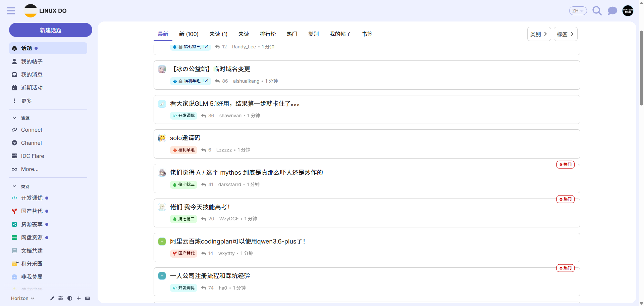Open keyboard shortcuts icon in sidebar footer
644x306 pixels.
88,298
